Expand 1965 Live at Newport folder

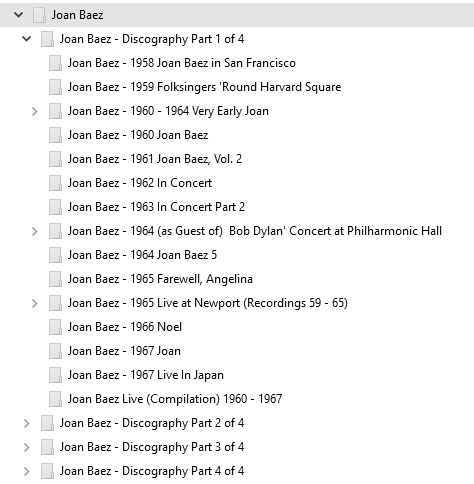pyautogui.click(x=35, y=303)
